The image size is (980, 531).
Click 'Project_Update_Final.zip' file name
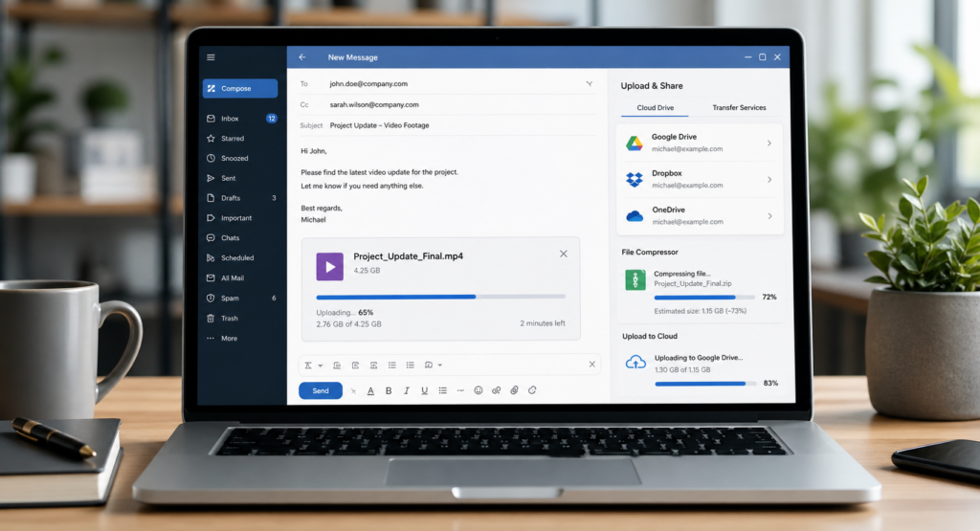(x=693, y=283)
